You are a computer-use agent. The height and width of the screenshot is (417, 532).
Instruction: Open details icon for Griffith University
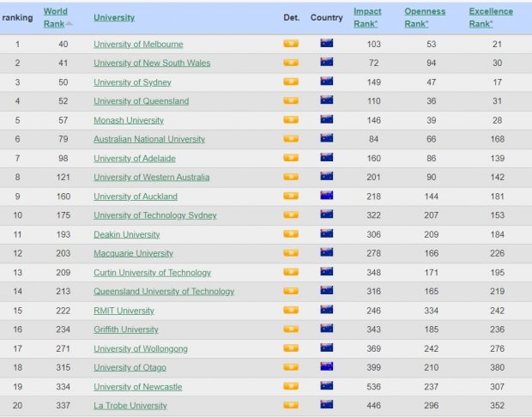click(x=291, y=329)
